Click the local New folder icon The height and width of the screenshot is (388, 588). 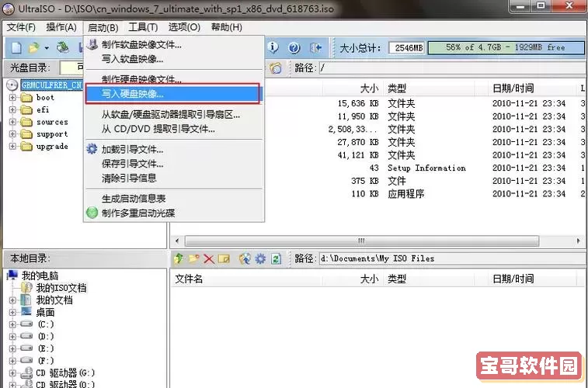[193, 258]
